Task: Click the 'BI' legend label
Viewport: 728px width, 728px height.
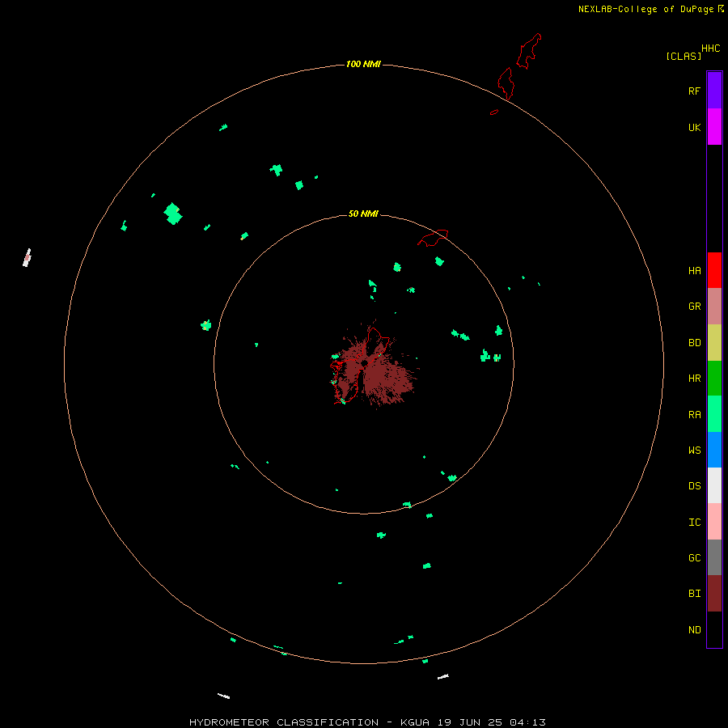Action: [x=694, y=594]
